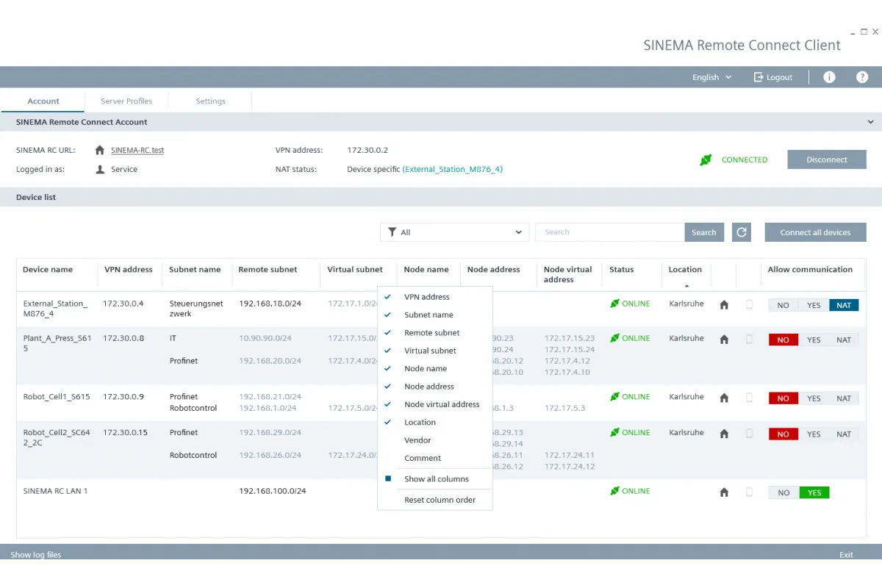Click the Search button

[704, 232]
